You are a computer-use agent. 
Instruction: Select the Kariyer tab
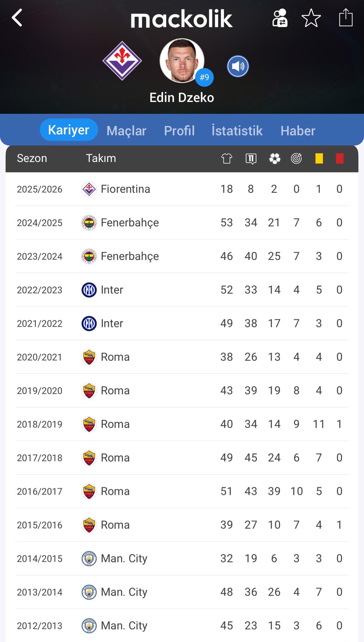[x=69, y=130]
